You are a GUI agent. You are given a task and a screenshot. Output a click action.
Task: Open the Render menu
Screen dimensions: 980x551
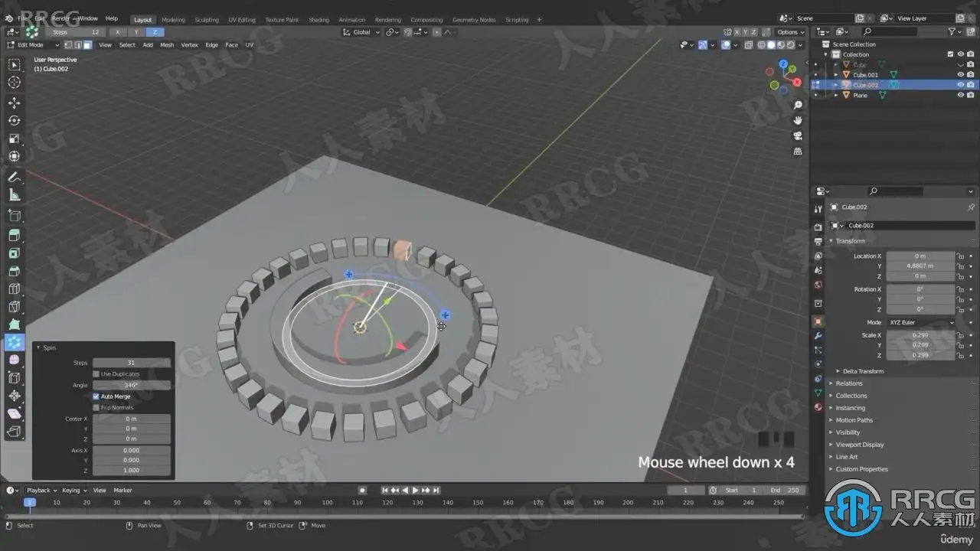[61, 18]
